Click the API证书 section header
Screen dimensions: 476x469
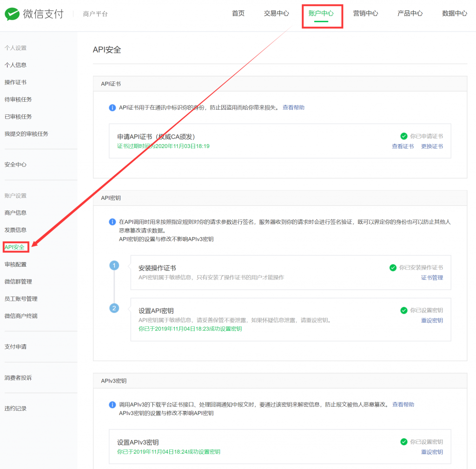(x=111, y=84)
